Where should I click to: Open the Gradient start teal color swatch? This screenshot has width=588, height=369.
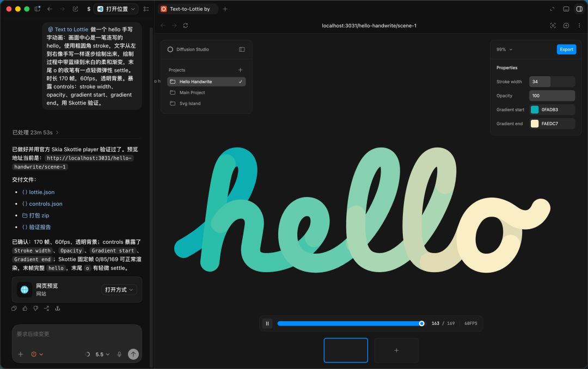(x=535, y=109)
